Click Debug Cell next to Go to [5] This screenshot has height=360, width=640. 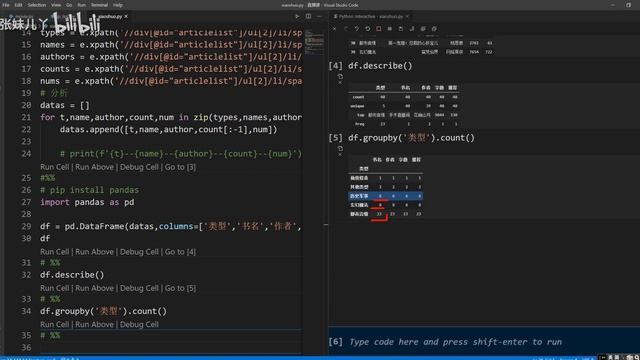(139, 288)
